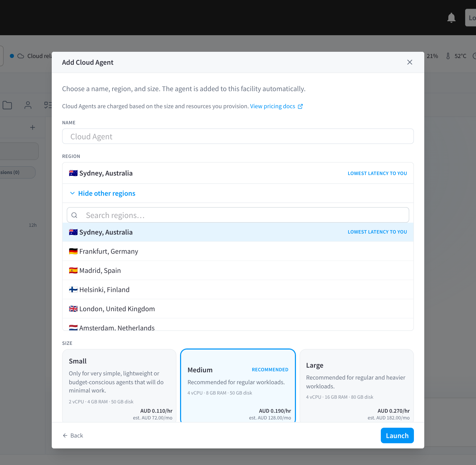Select the Small size card
The height and width of the screenshot is (465, 476).
click(x=119, y=386)
